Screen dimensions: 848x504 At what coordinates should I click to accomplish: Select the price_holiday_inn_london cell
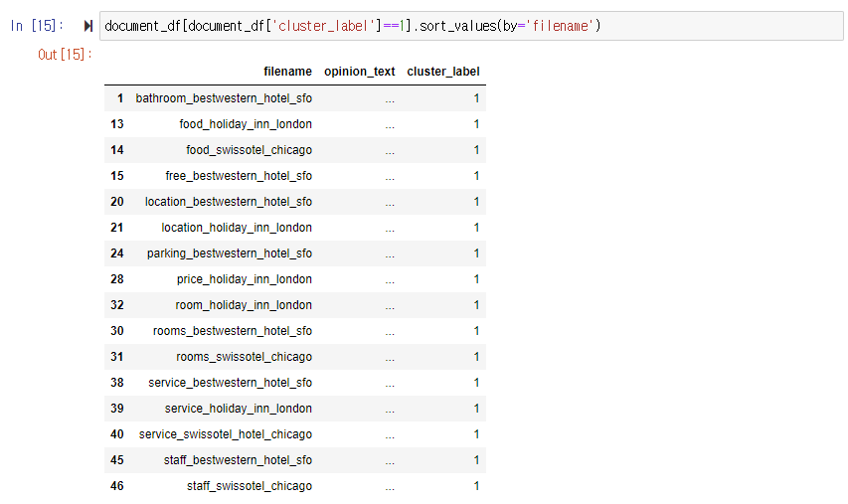pos(244,279)
